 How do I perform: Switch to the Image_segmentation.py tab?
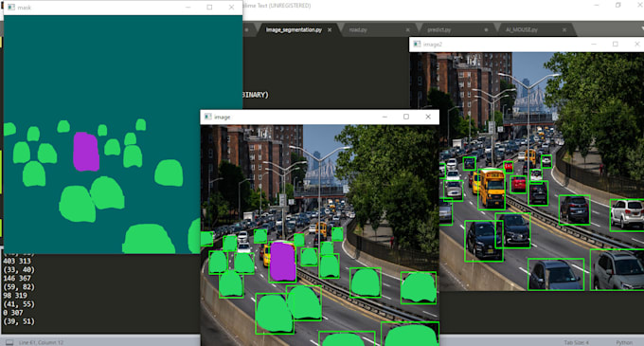[294, 30]
